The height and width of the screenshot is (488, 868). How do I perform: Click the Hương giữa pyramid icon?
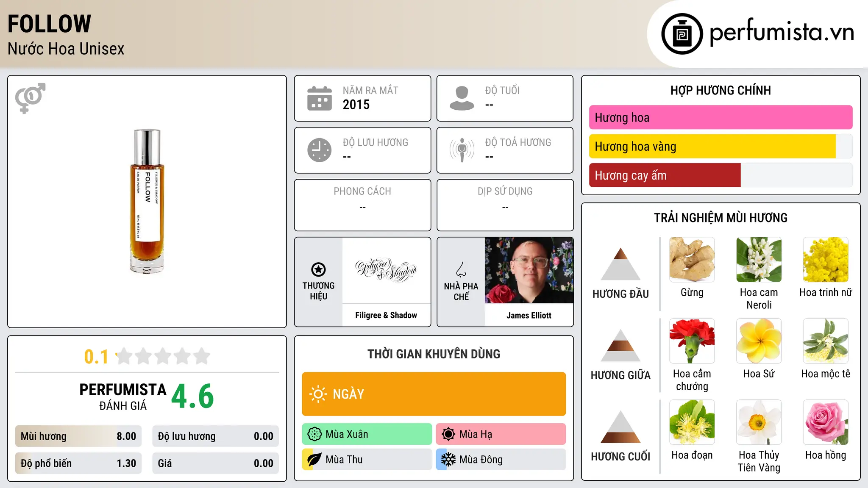(620, 345)
